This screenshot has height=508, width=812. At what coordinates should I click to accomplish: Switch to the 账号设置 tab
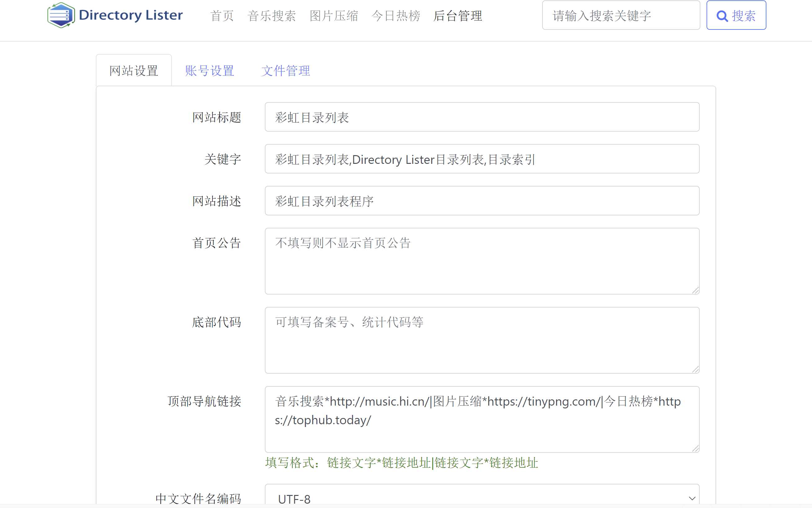pos(211,70)
